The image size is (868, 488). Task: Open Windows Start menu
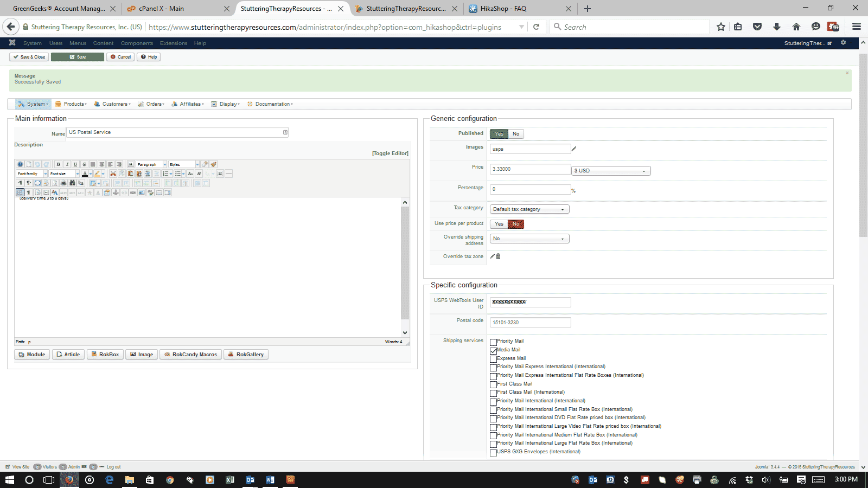tap(10, 480)
